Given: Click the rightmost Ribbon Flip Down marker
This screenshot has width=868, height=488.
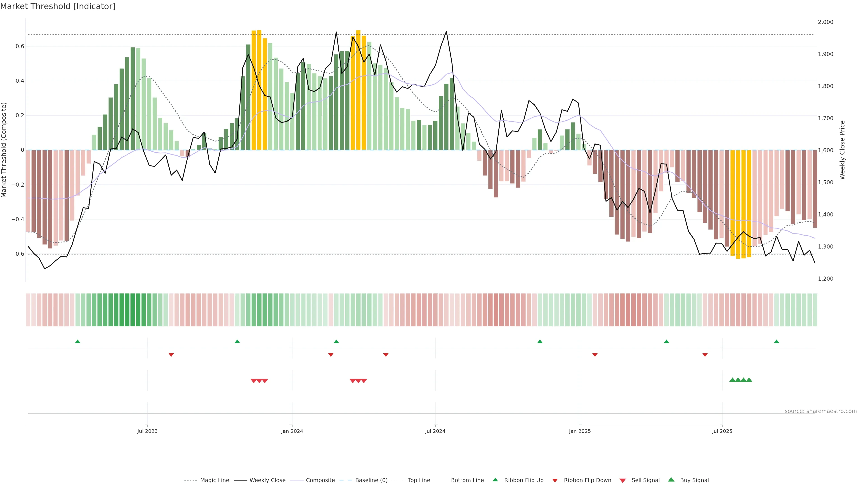Looking at the screenshot, I should click(705, 355).
